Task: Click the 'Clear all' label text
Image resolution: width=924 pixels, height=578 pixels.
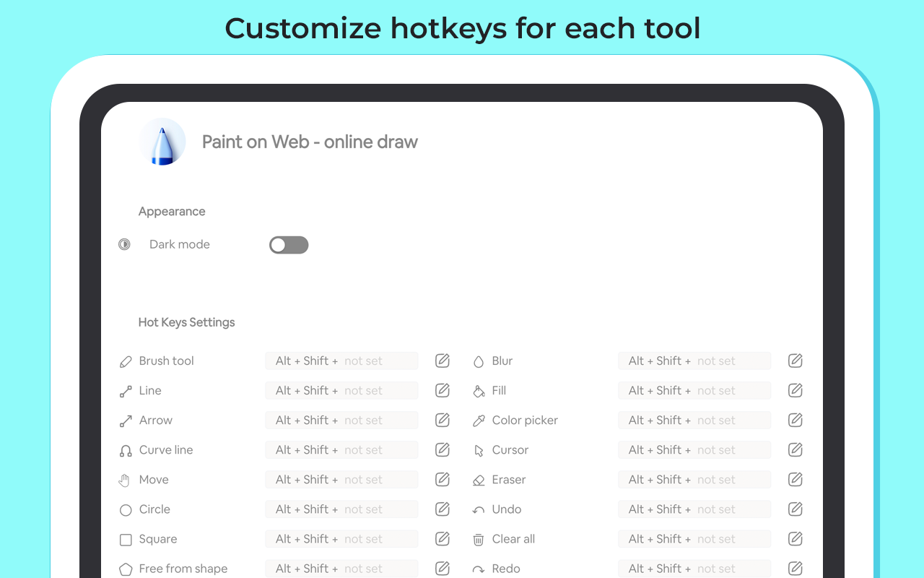Action: (x=513, y=539)
